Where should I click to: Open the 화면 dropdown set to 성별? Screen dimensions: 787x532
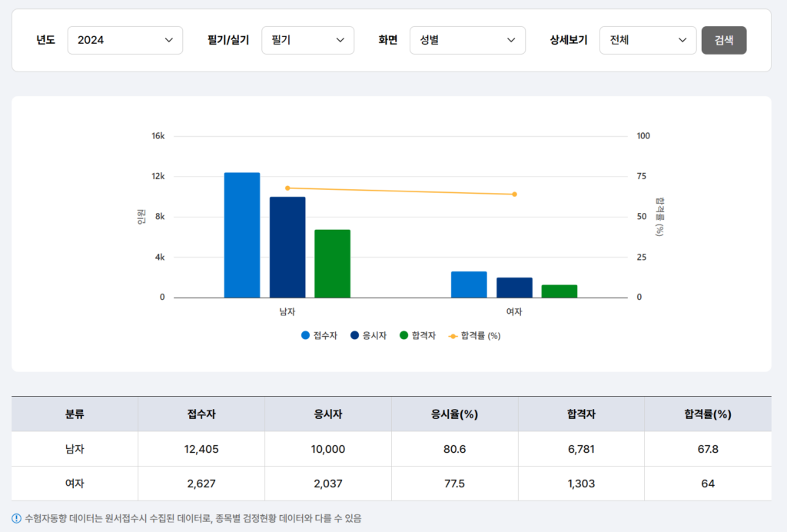pyautogui.click(x=467, y=40)
